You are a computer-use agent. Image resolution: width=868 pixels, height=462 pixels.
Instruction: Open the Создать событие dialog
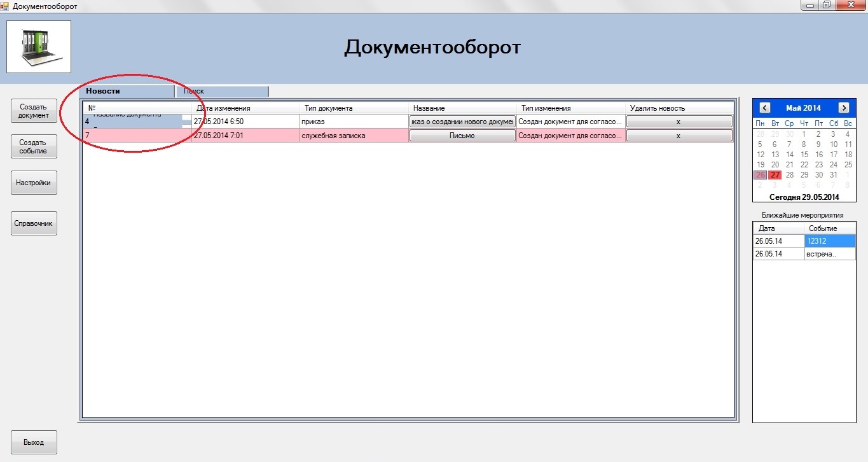tap(34, 146)
